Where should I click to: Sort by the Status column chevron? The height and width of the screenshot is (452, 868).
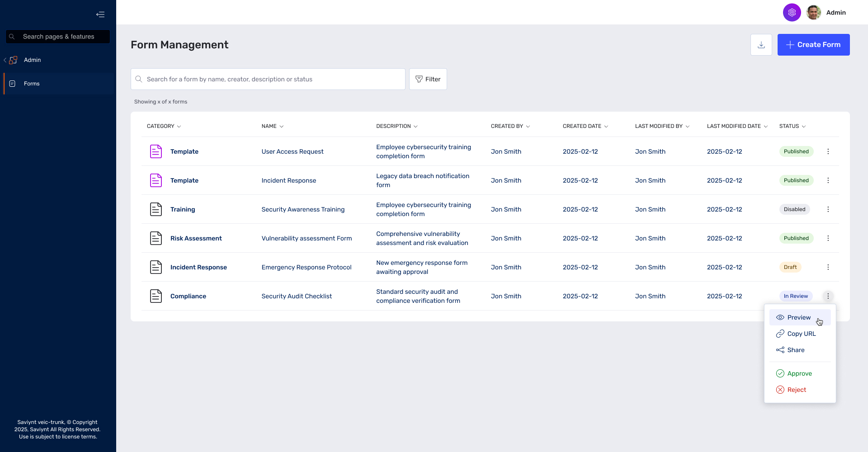pyautogui.click(x=804, y=127)
